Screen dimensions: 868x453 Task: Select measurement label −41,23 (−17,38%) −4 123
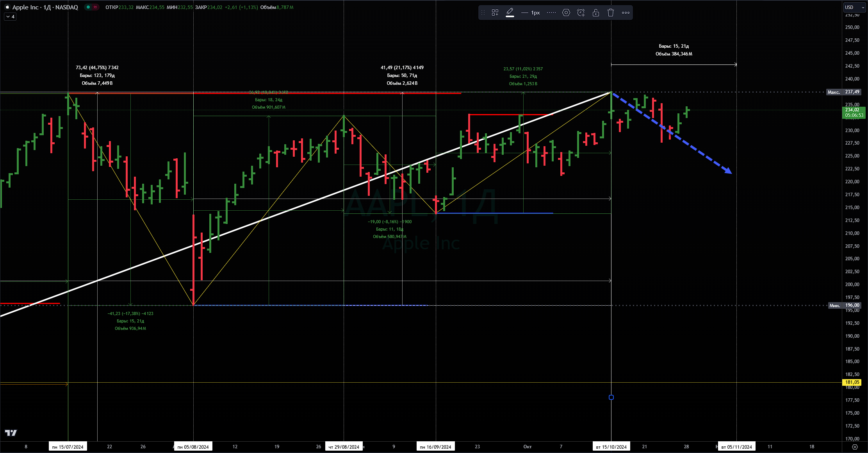click(130, 313)
